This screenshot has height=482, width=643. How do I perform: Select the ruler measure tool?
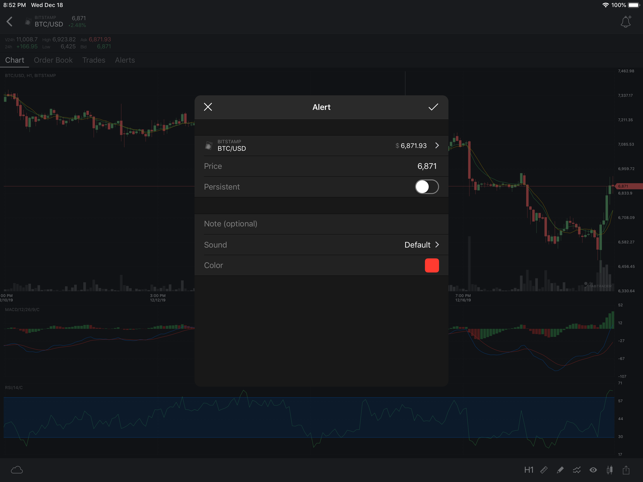544,470
